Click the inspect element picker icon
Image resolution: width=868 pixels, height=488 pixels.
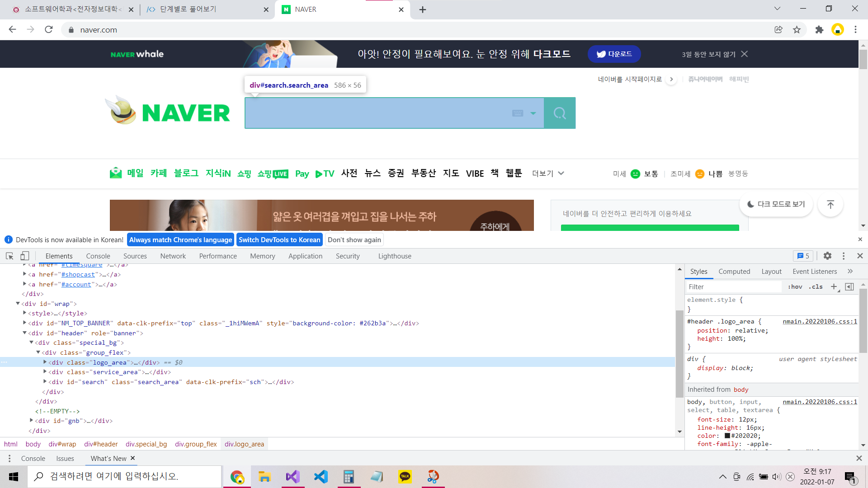(9, 256)
